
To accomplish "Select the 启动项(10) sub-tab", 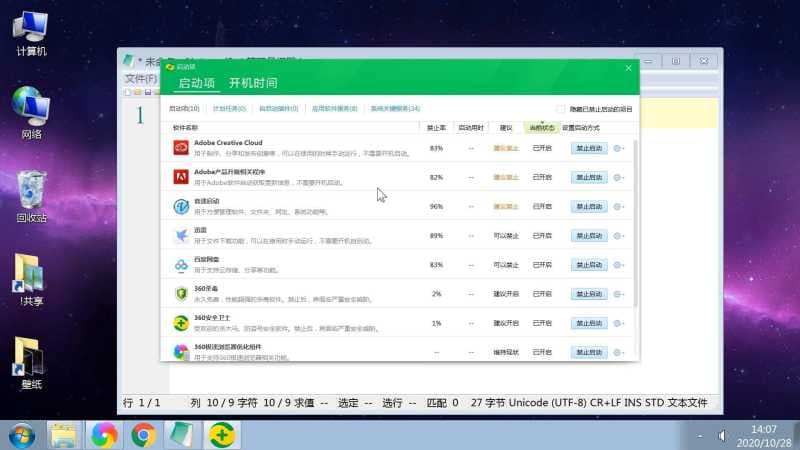I will point(184,109).
